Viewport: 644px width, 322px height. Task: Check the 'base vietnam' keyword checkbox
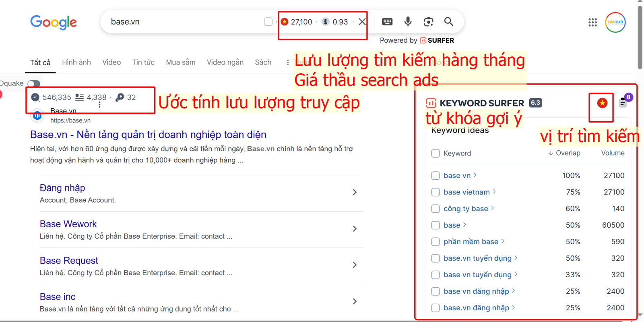(436, 192)
